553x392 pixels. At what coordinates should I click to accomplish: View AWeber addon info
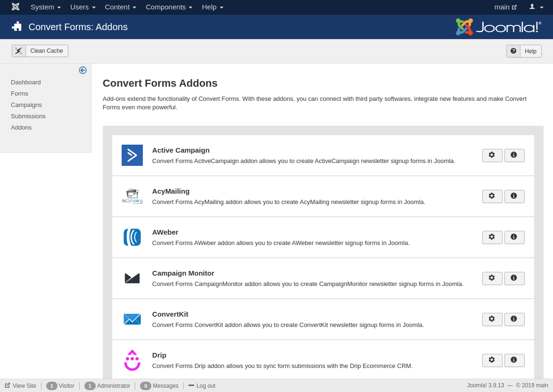514,237
